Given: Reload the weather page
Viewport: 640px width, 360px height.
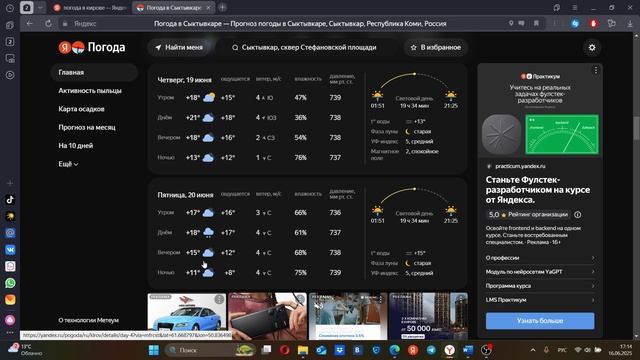Looking at the screenshot, I should pyautogui.click(x=48, y=24).
